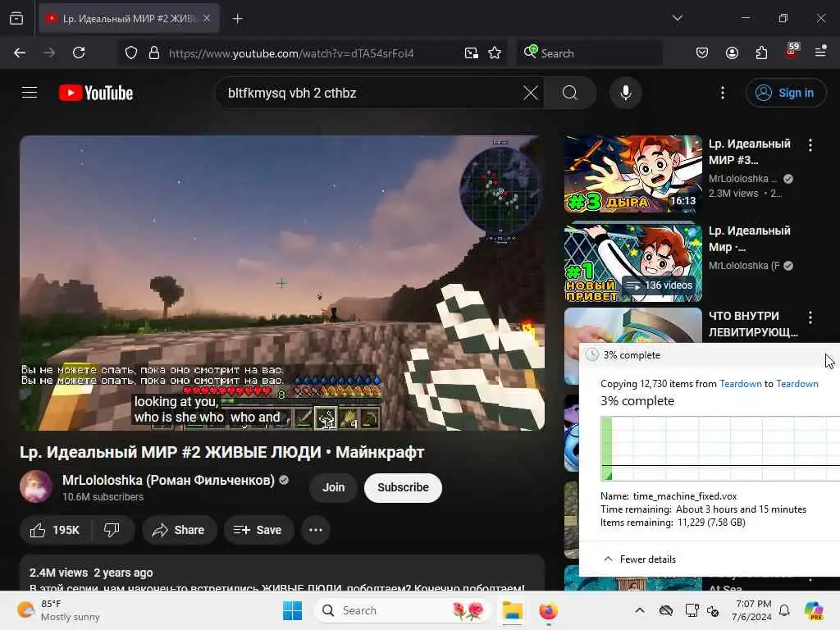Subscribe to MrLololoshka
This screenshot has height=630, width=840.
coord(403,487)
